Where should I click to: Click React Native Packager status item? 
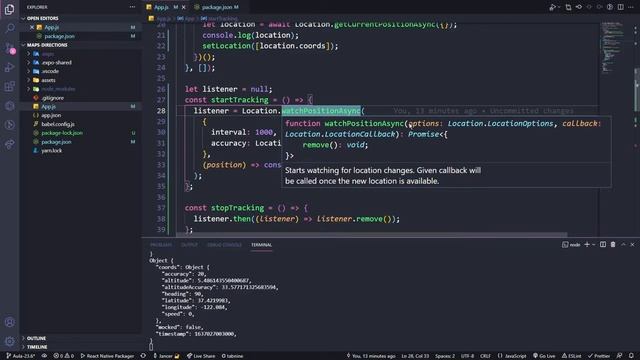pos(107,356)
